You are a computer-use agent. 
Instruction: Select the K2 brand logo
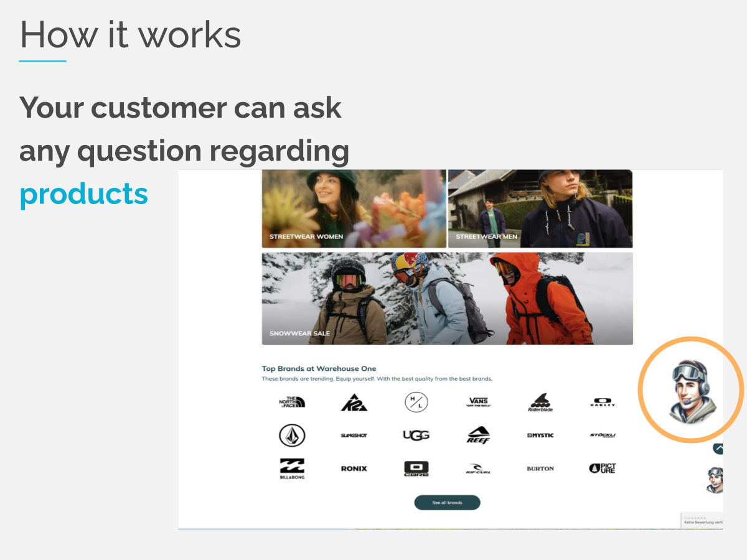(x=354, y=403)
